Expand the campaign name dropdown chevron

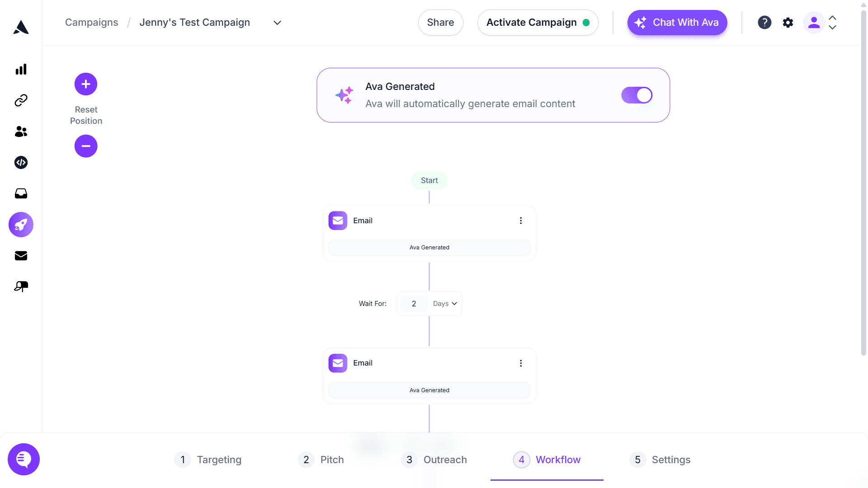coord(278,23)
